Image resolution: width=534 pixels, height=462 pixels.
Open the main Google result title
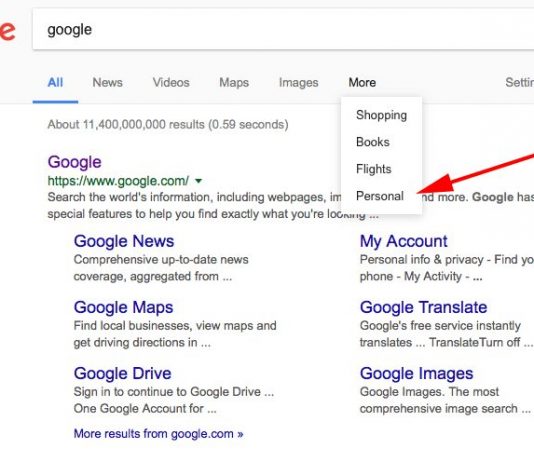tap(75, 162)
